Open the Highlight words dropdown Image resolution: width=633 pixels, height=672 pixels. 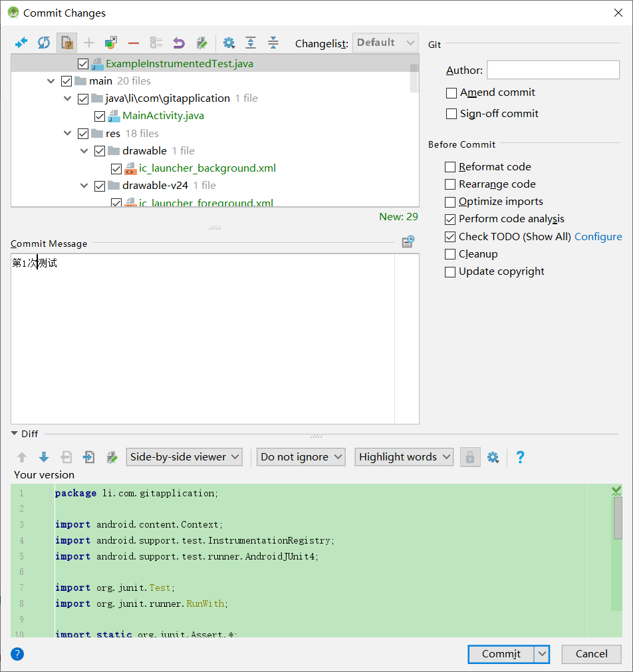pyautogui.click(x=404, y=457)
